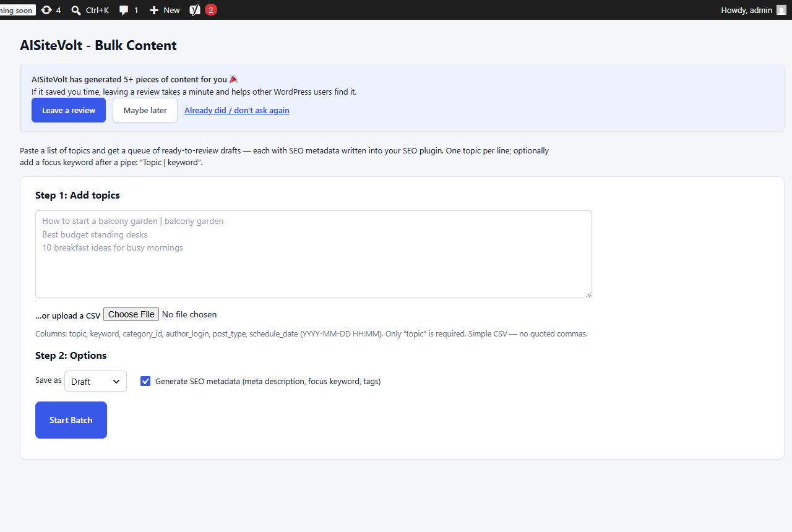Click the Leave a review button

(x=69, y=110)
